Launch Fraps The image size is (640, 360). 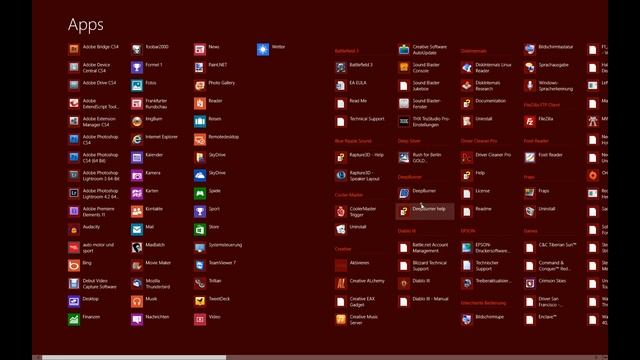[x=538, y=193]
